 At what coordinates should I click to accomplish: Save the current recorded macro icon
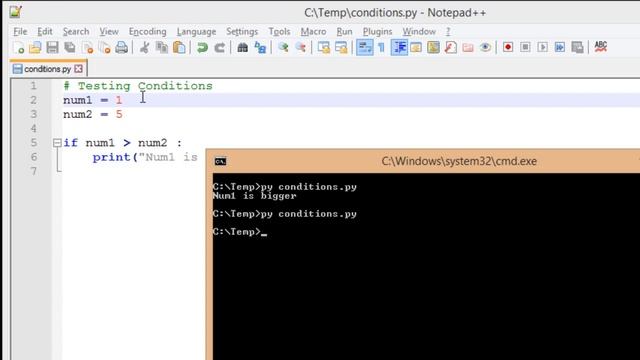click(x=577, y=47)
